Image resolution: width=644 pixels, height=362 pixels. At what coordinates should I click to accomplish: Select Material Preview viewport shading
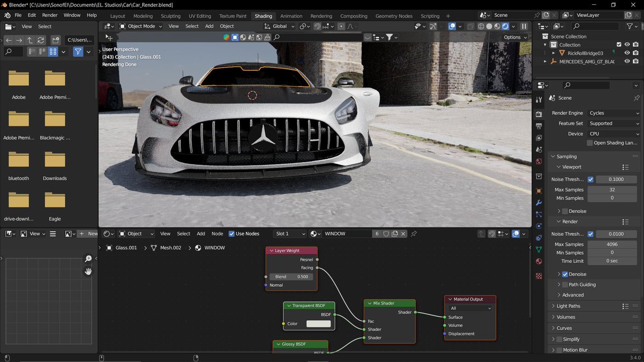(x=497, y=26)
